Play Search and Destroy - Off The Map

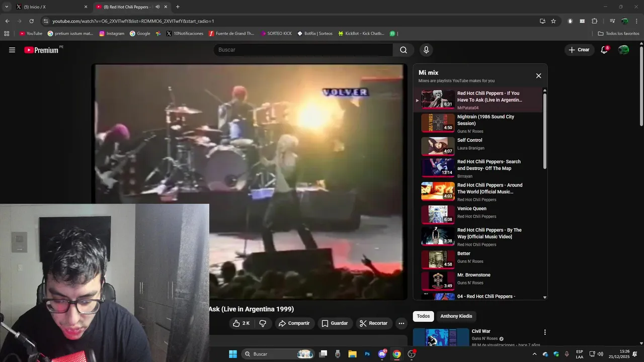tap(478, 168)
